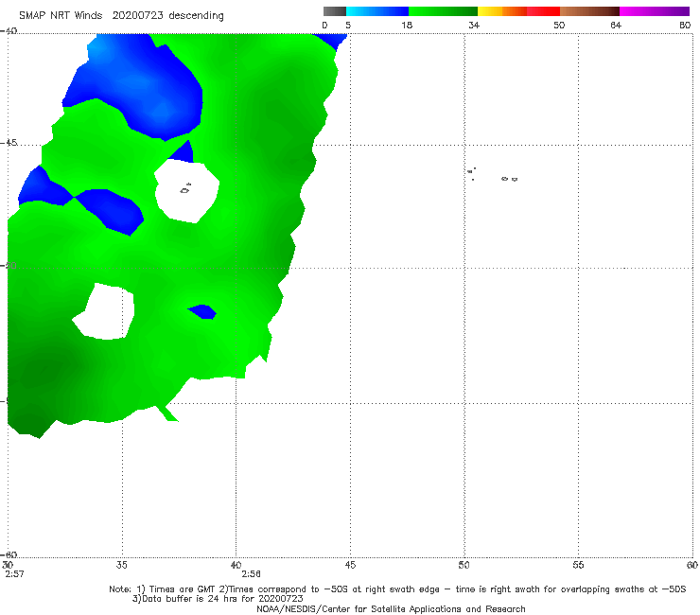This screenshot has height=615, width=700.
Task: Click the pair of small islands near longitude 52
Action: tap(509, 179)
